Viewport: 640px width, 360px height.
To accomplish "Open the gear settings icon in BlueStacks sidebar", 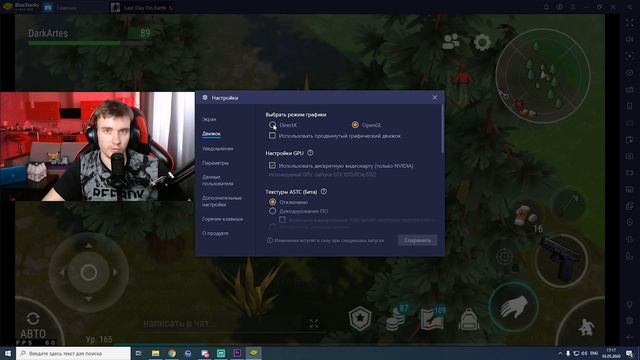I will pyautogui.click(x=629, y=321).
